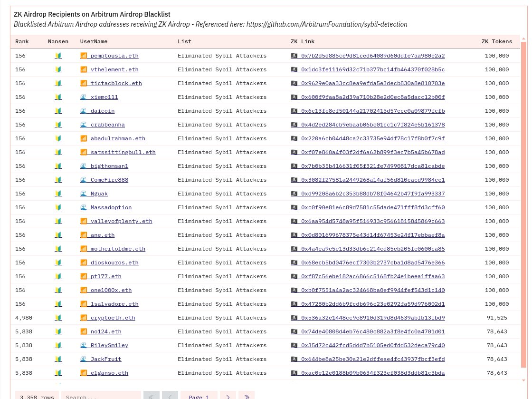Sort table by List column header
The width and height of the screenshot is (532, 399).
pyautogui.click(x=185, y=41)
